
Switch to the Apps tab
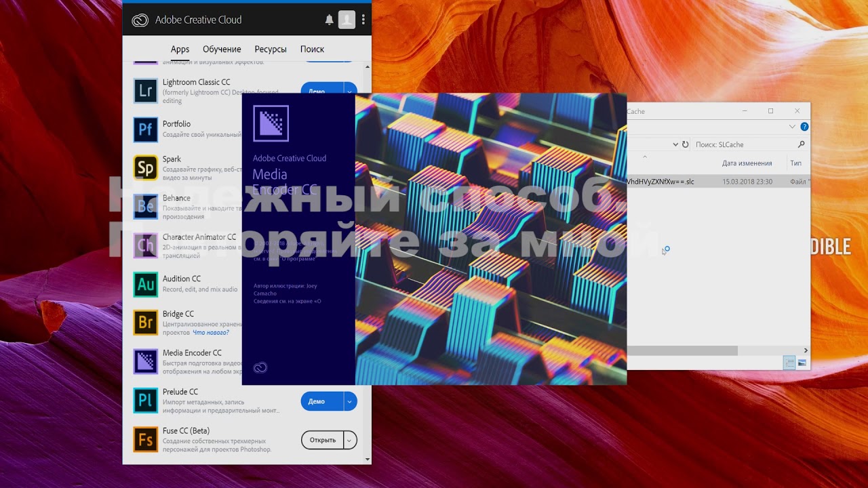click(x=180, y=49)
